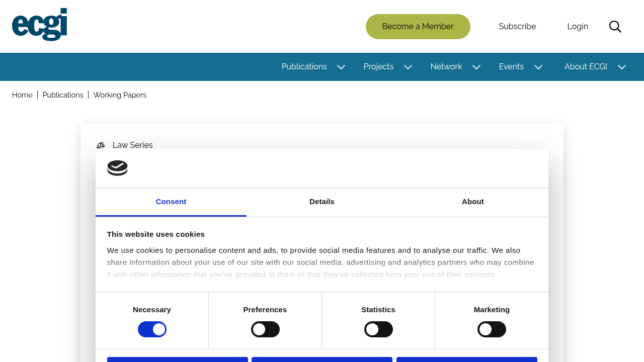
Task: Click the ECGI logo
Action: 40,25
